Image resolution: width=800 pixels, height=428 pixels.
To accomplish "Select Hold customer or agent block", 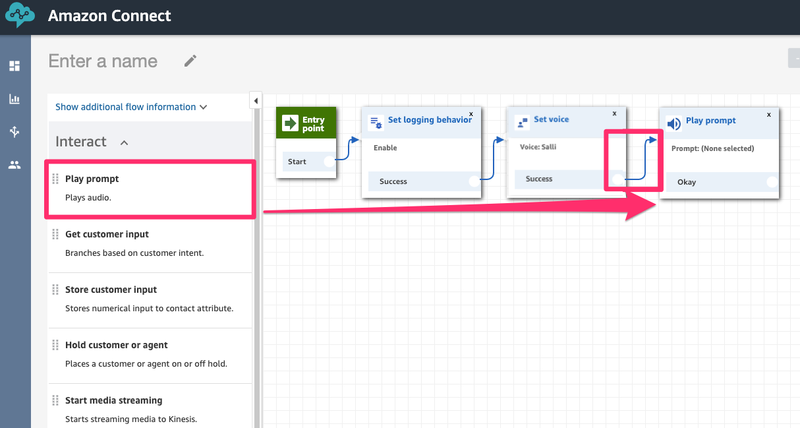I will tap(151, 356).
